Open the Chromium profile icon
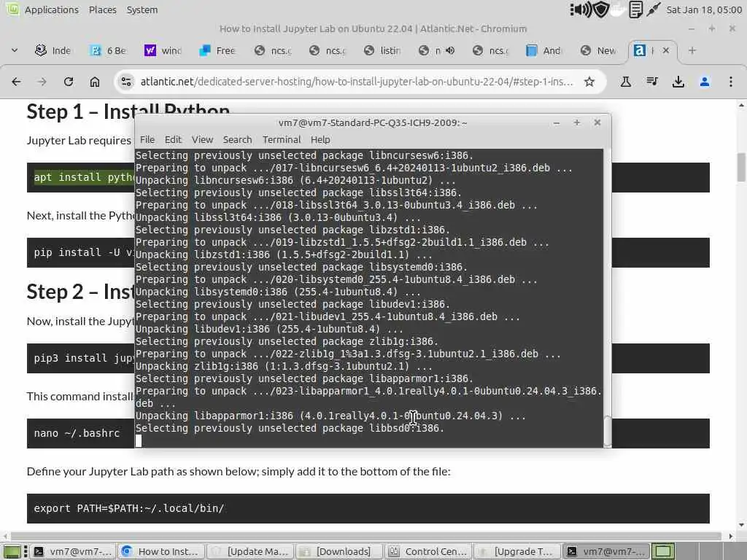This screenshot has width=747, height=560. point(704,82)
